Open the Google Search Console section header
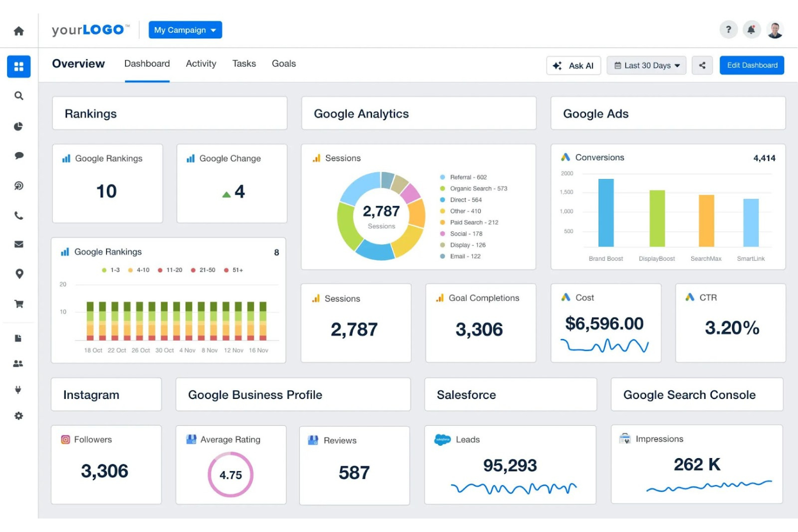The height and width of the screenshot is (532, 798). coord(697,395)
